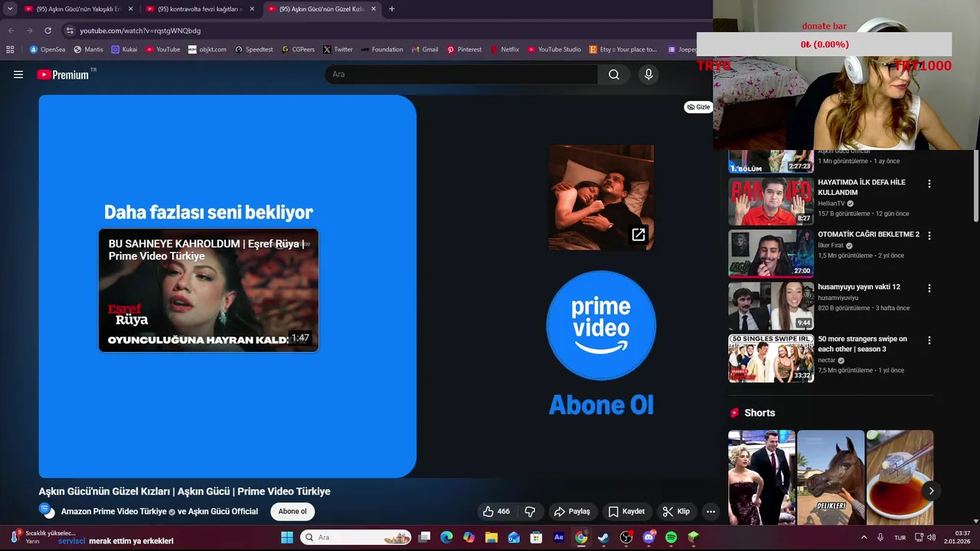Open the Kukai bookmark

click(x=124, y=49)
